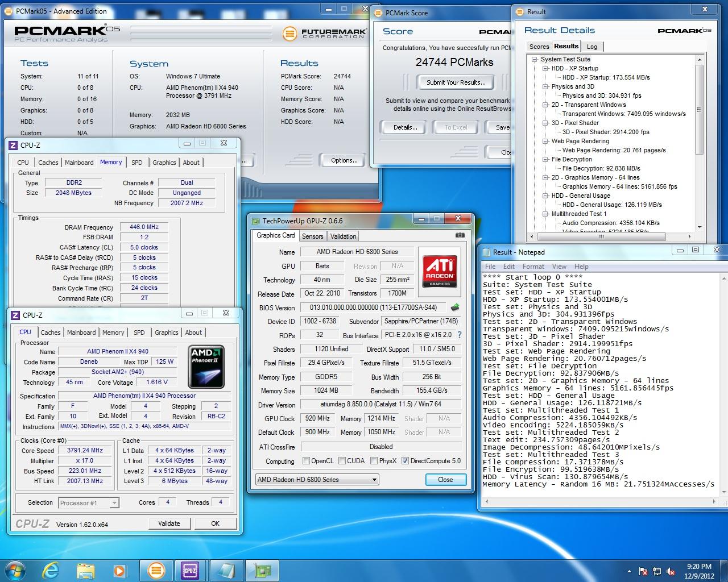Click the Close button in GPU-Z
The height and width of the screenshot is (582, 728).
coord(445,480)
